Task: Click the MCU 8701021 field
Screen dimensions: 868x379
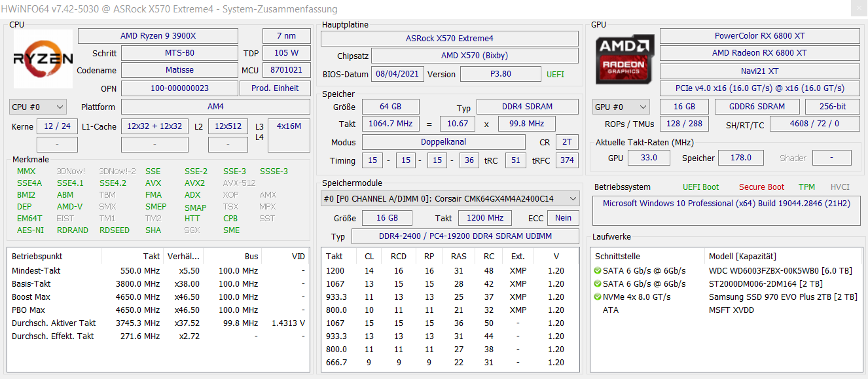Action: [286, 70]
